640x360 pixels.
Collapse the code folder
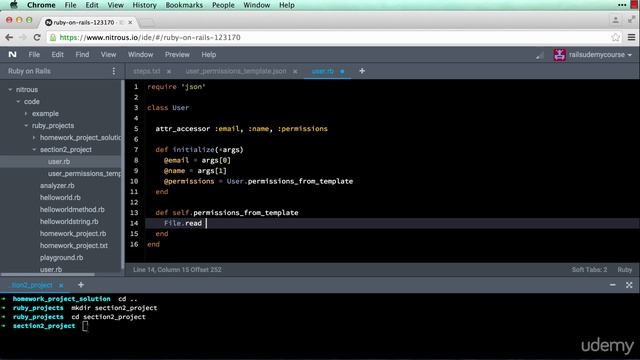point(18,102)
